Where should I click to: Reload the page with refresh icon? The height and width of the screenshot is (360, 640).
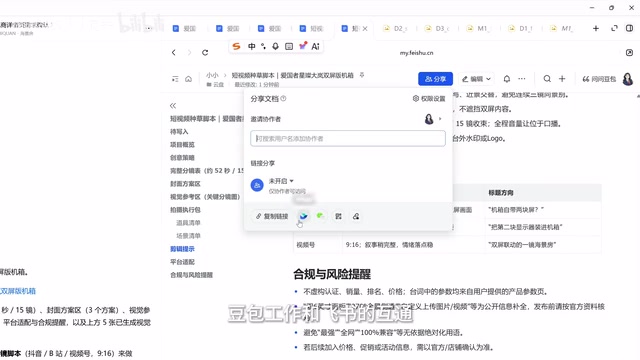(x=205, y=52)
